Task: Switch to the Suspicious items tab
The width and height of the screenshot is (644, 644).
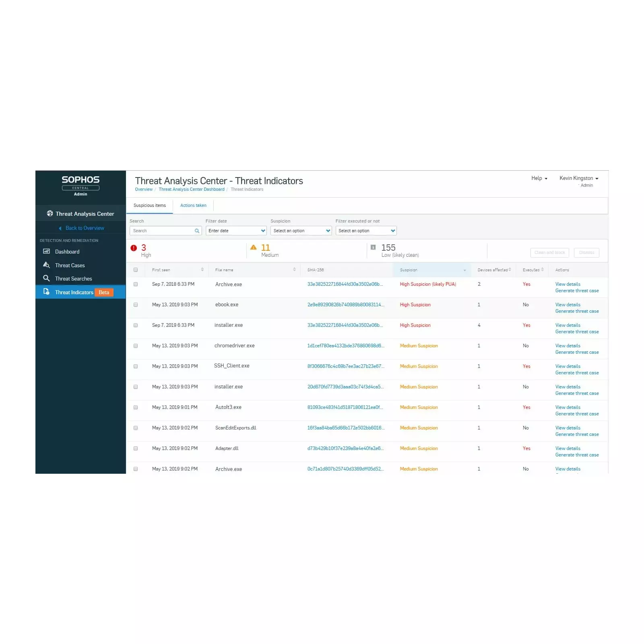Action: [150, 205]
